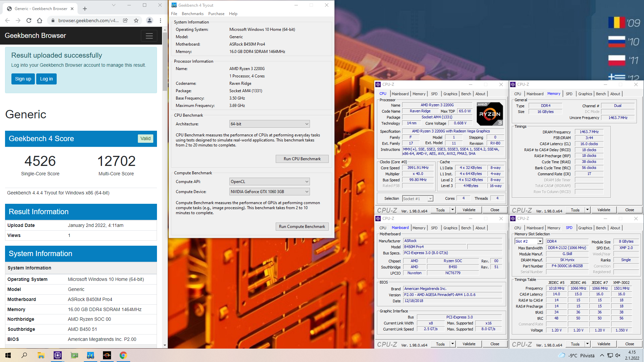The width and height of the screenshot is (644, 362).
Task: Switch to CPU-Z on the taskbar
Action: pos(58,355)
